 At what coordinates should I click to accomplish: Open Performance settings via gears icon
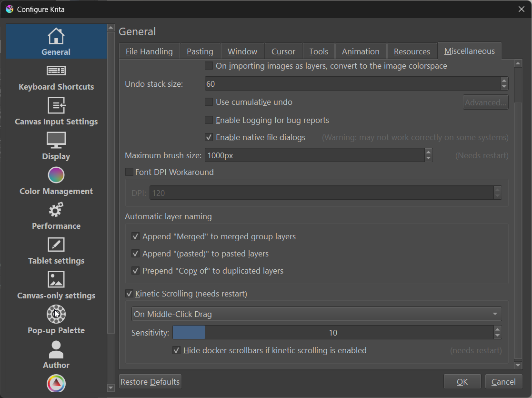coord(56,210)
